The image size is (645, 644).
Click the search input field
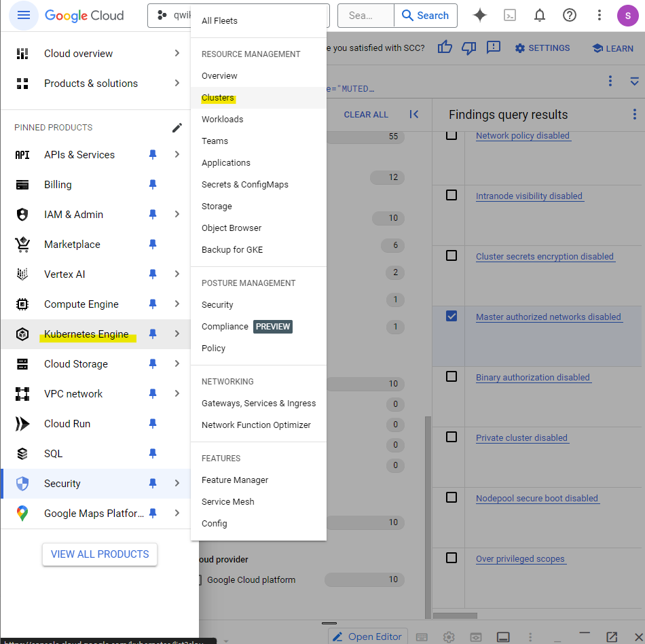click(x=366, y=16)
